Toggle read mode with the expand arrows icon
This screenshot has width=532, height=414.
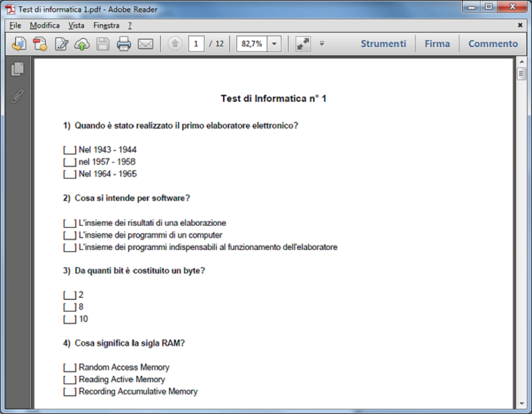click(303, 44)
